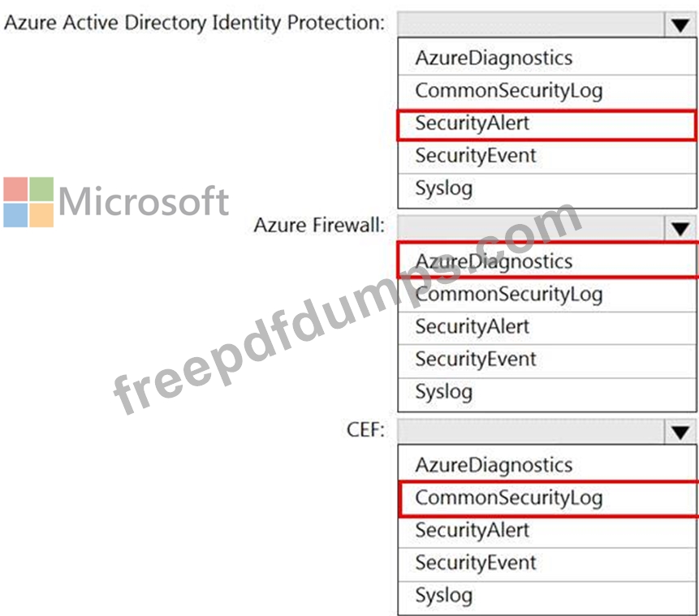699x616 pixels.
Task: Choose SecurityAlert under Azure Firewall
Action: (x=472, y=327)
